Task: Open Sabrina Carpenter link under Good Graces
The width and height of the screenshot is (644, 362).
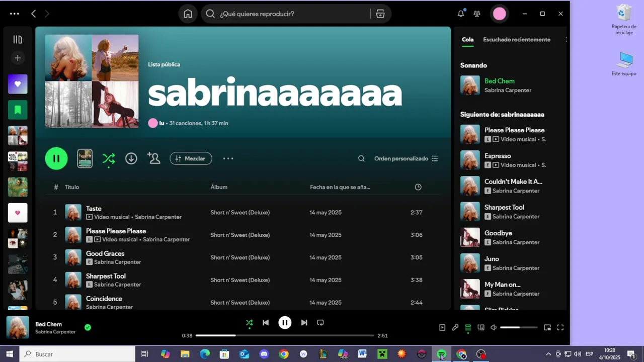Action: [117, 262]
